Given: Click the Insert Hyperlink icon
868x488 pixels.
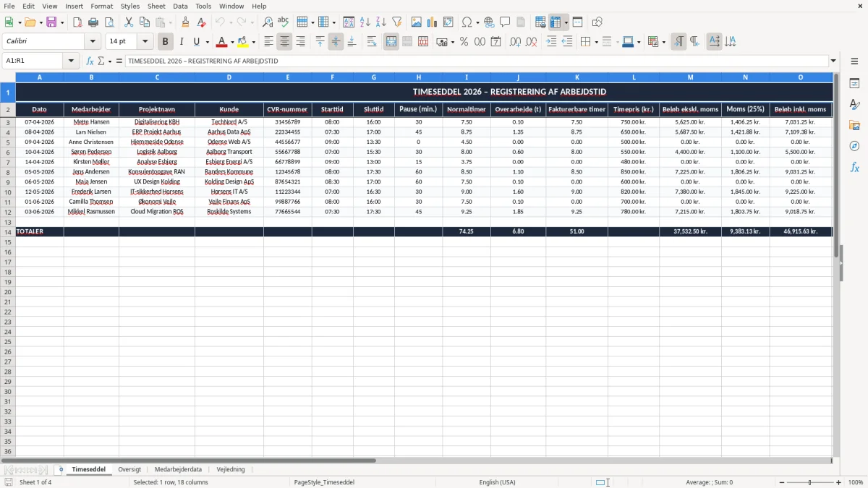Looking at the screenshot, I should (489, 22).
